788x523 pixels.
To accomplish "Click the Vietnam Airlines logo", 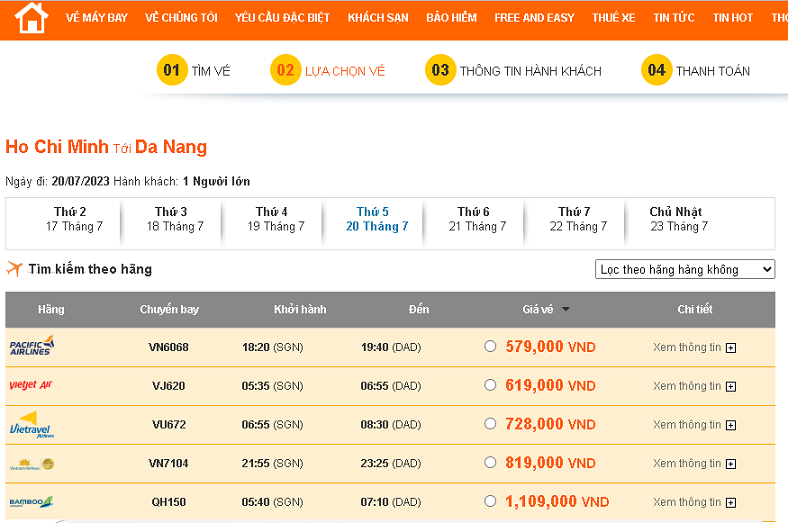I will [32, 464].
